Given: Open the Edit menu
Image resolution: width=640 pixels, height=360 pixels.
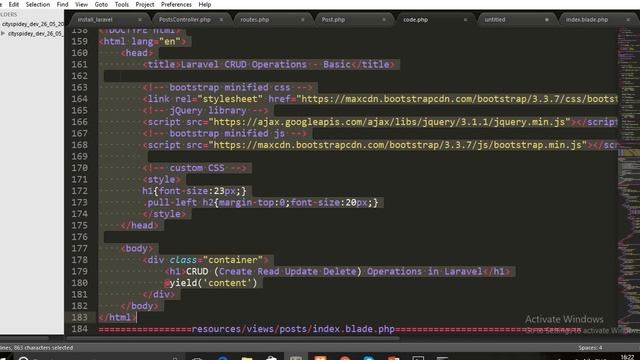Looking at the screenshot, I should point(14,4).
